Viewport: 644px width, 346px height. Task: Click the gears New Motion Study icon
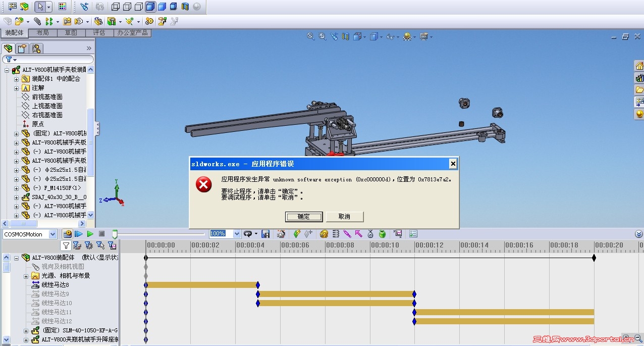point(149,21)
